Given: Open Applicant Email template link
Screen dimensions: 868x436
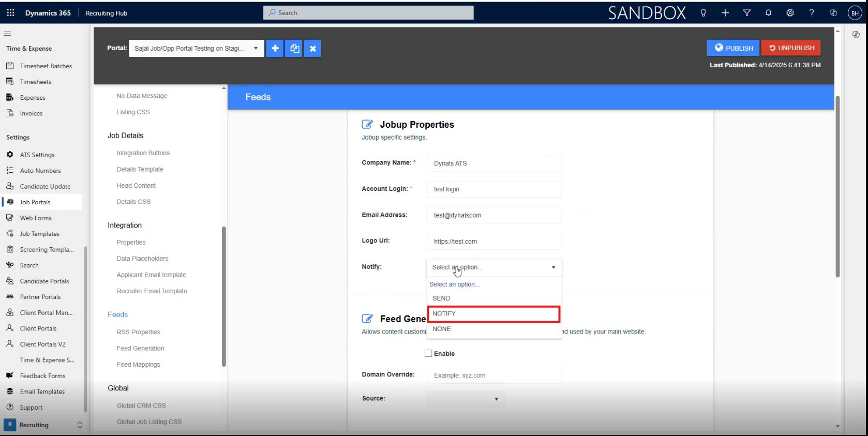Looking at the screenshot, I should pos(151,275).
